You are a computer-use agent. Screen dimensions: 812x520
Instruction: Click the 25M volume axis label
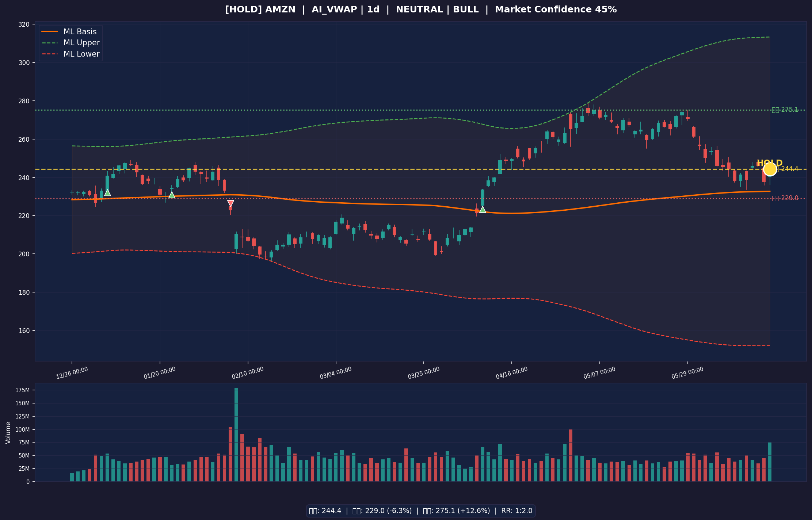[x=24, y=469]
